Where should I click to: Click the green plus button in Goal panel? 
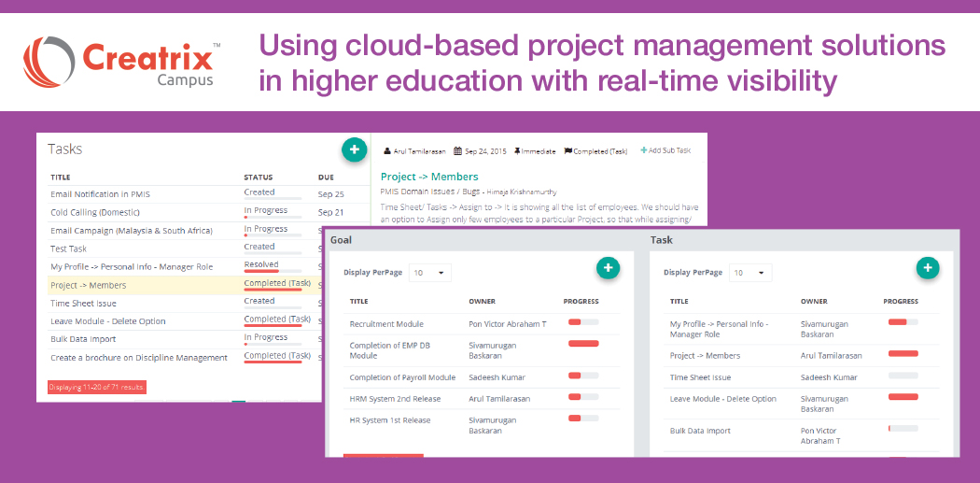point(609,268)
